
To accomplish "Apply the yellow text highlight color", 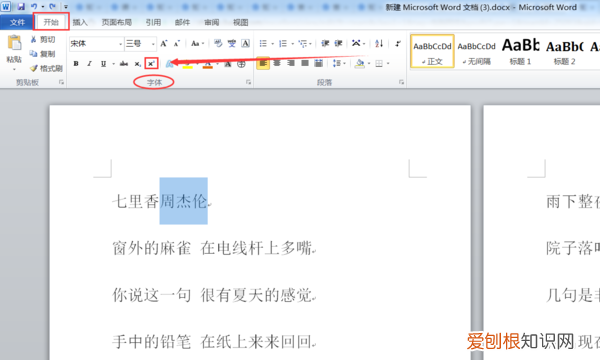I will [187, 64].
